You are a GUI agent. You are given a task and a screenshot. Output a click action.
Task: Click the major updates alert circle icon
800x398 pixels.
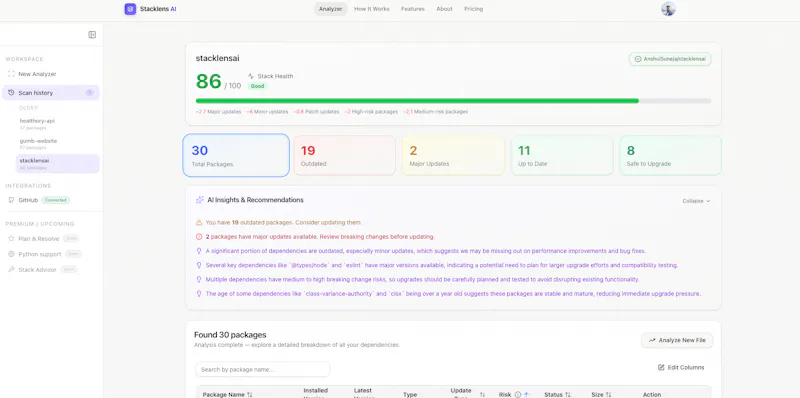pyautogui.click(x=199, y=237)
